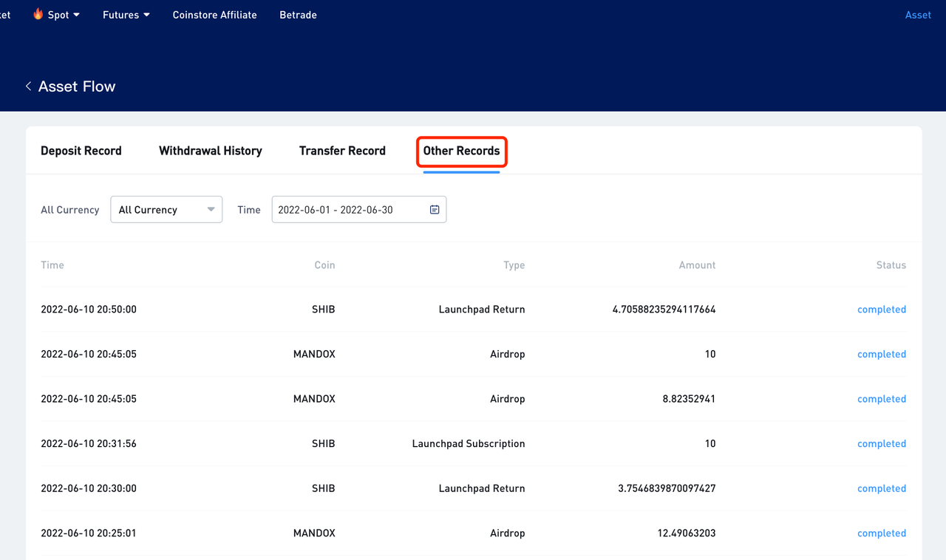The width and height of the screenshot is (946, 560).
Task: Switch to the Withdrawal History tab
Action: point(211,151)
